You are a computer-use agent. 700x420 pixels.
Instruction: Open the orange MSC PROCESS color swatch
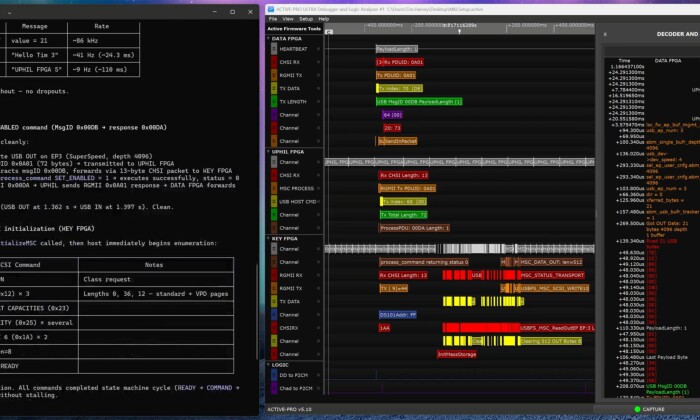274,188
